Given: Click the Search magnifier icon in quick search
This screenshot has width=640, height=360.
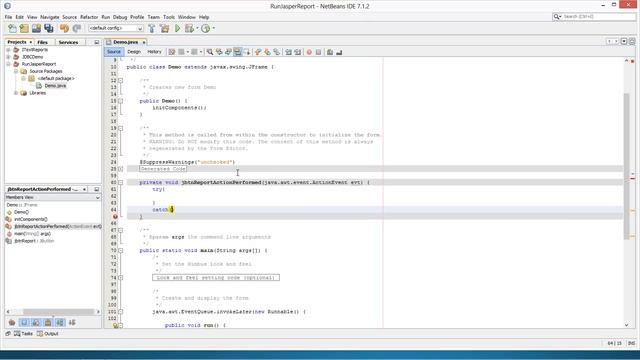Looking at the screenshot, I should click(x=557, y=16).
